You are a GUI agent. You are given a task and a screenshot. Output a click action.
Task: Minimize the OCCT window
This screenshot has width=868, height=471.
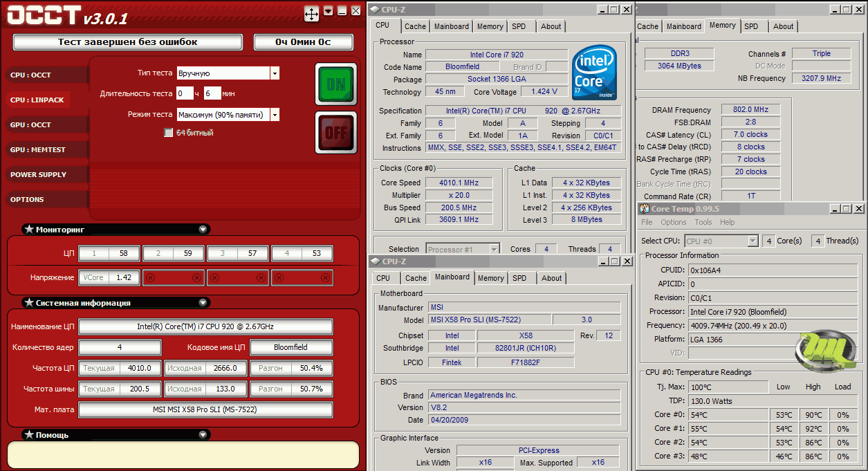(x=342, y=10)
